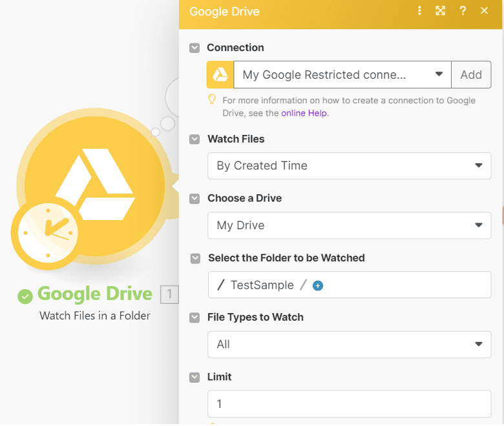Open help with the question mark icon
The height and width of the screenshot is (426, 504).
463,11
